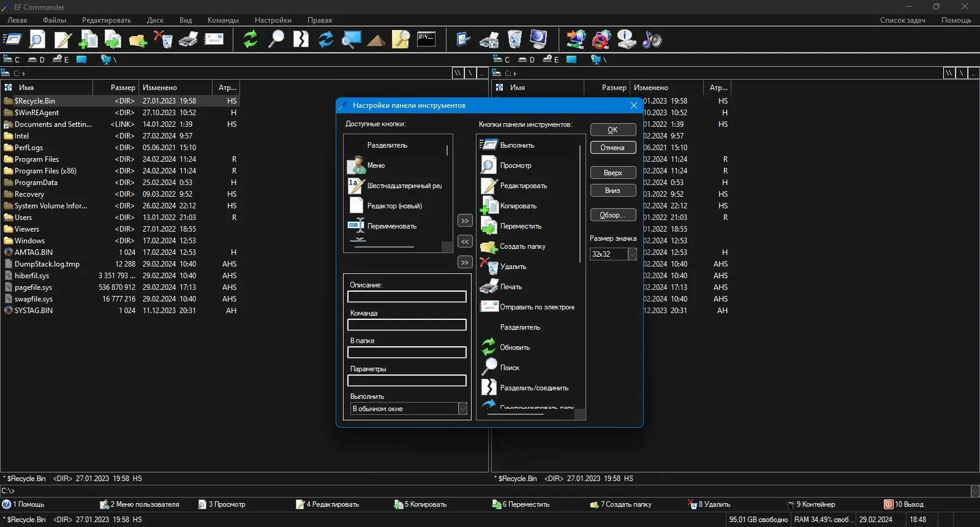Click the computer monitor icon in main toolbar
Image resolution: width=980 pixels, height=527 pixels.
tap(540, 40)
